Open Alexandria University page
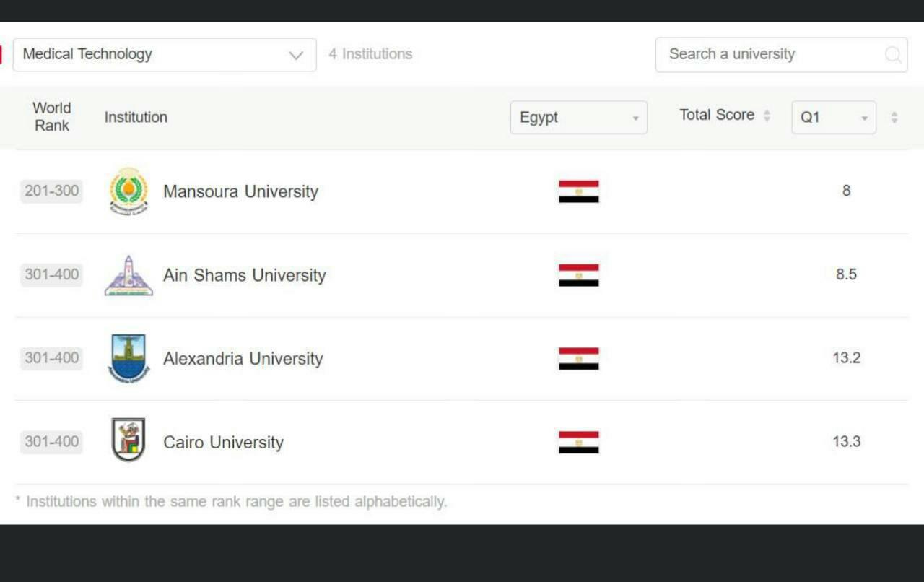The width and height of the screenshot is (924, 582). point(243,359)
